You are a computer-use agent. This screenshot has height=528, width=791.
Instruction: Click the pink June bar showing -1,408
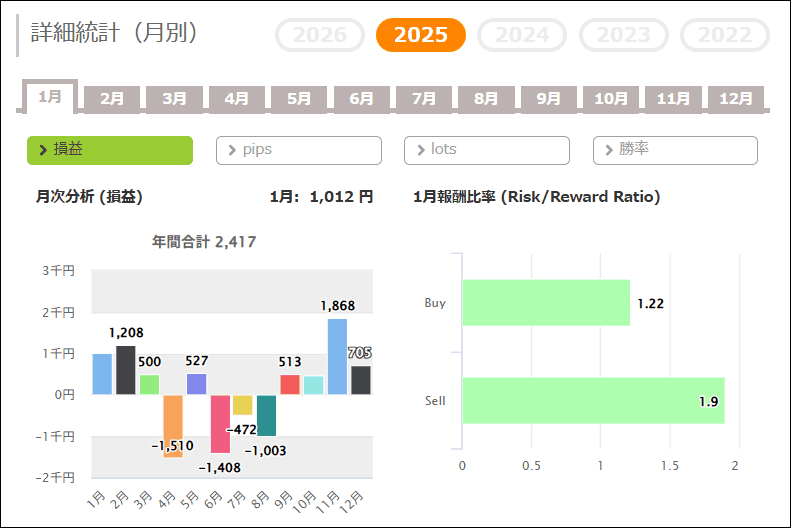(x=220, y=423)
